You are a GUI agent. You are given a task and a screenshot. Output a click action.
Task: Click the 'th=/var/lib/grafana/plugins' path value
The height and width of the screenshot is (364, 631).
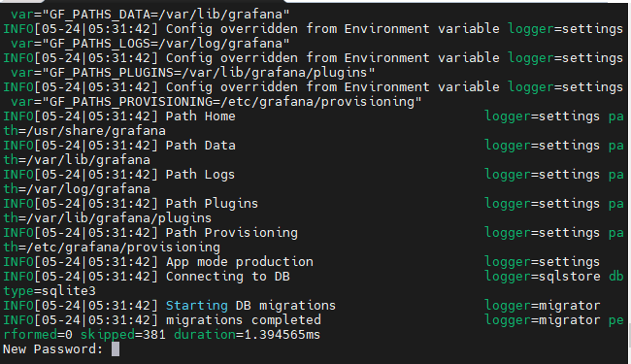pyautogui.click(x=108, y=218)
